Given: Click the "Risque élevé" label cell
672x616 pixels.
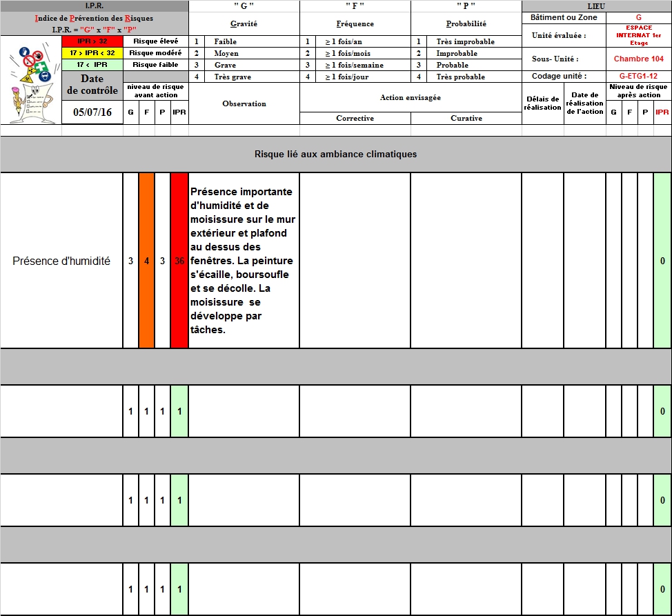Looking at the screenshot, I should (x=155, y=41).
